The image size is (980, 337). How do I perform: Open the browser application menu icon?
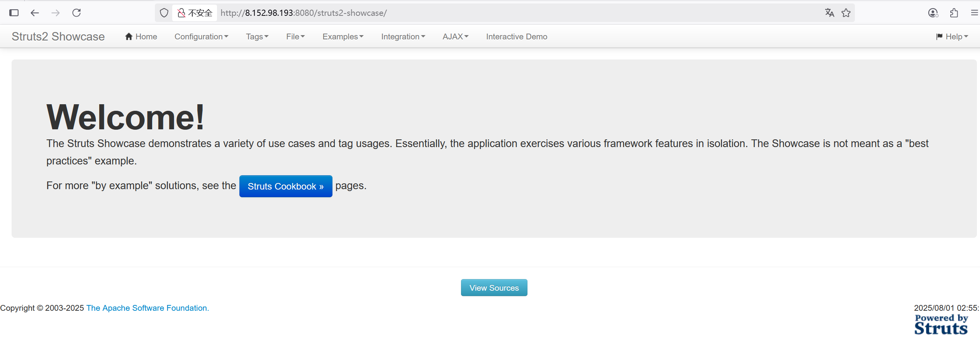point(975,13)
